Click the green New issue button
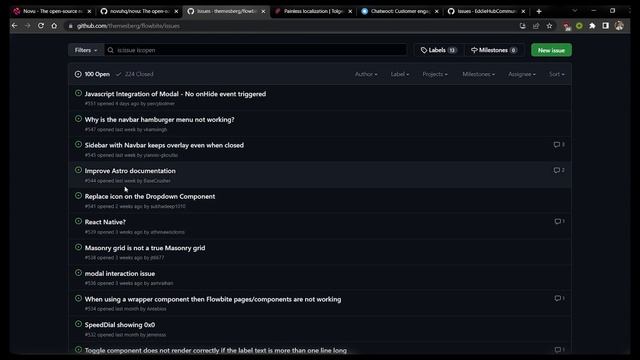Screen dimensions: 640x360 (x=551, y=50)
